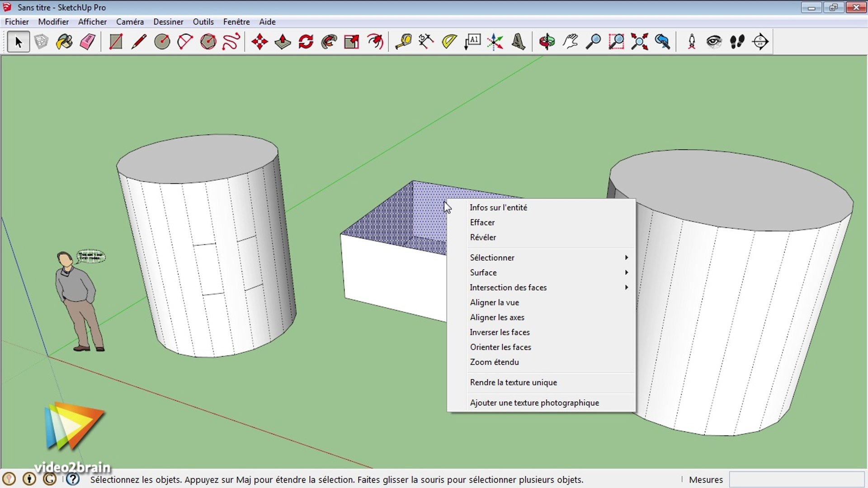Open the Caméra menu
868x488 pixels.
130,22
